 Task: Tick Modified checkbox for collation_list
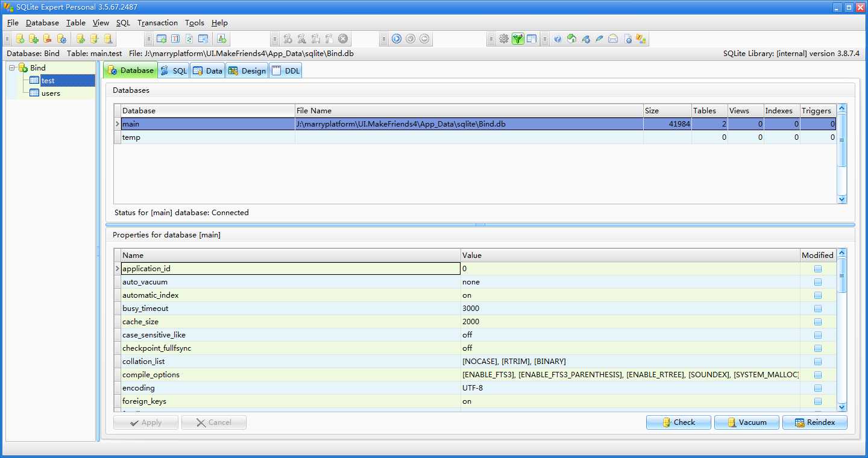tap(818, 362)
